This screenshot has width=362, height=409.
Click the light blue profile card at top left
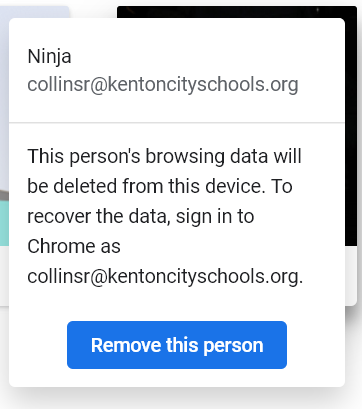(x=35, y=12)
